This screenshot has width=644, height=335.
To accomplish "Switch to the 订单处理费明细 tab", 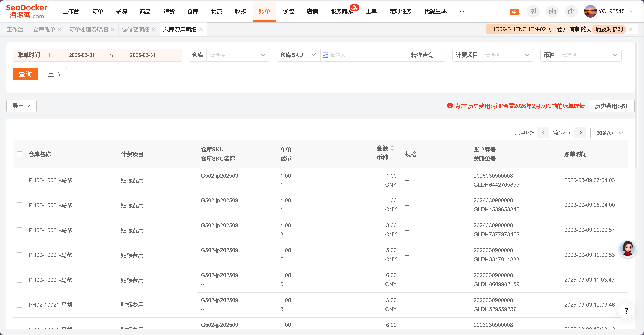I will (x=88, y=30).
